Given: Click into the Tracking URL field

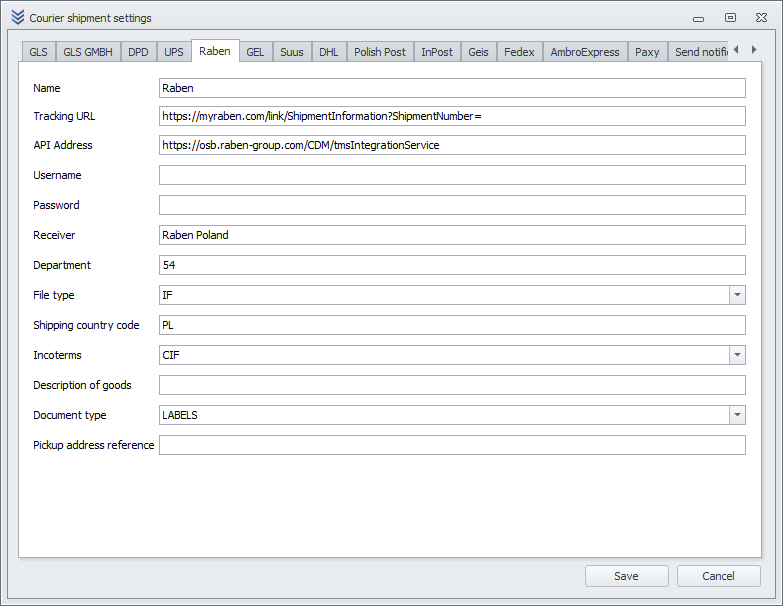Looking at the screenshot, I should pyautogui.click(x=452, y=116).
